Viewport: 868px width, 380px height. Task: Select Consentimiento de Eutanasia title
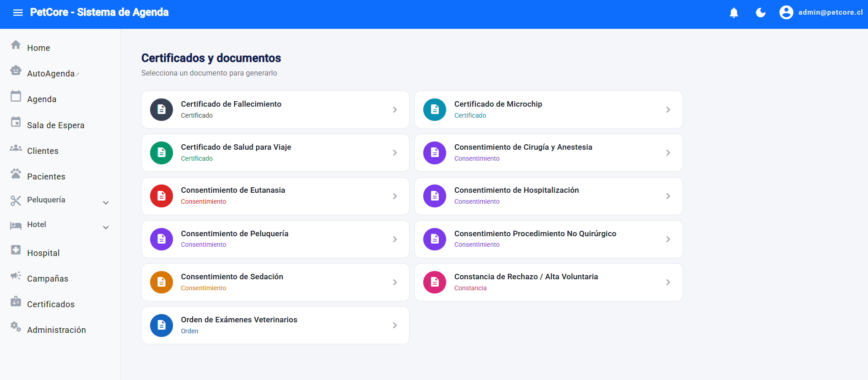click(233, 190)
